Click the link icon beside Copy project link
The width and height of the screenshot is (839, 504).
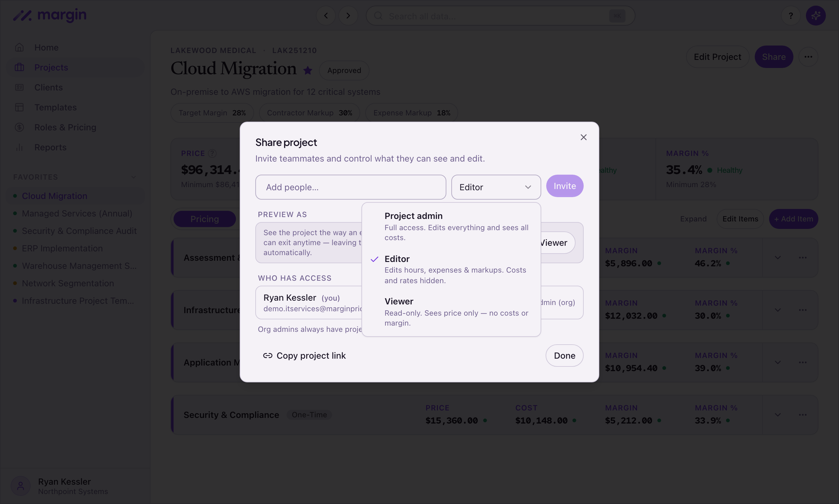click(268, 356)
